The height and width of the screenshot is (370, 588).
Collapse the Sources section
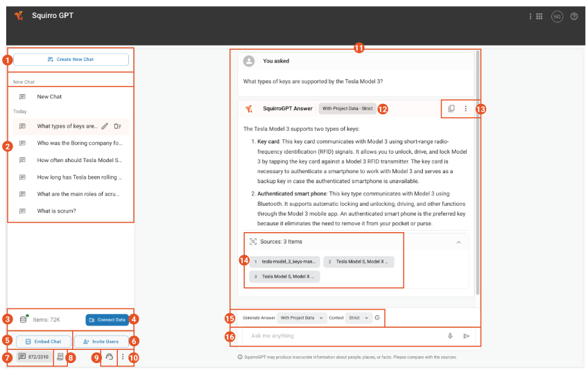[x=458, y=243]
